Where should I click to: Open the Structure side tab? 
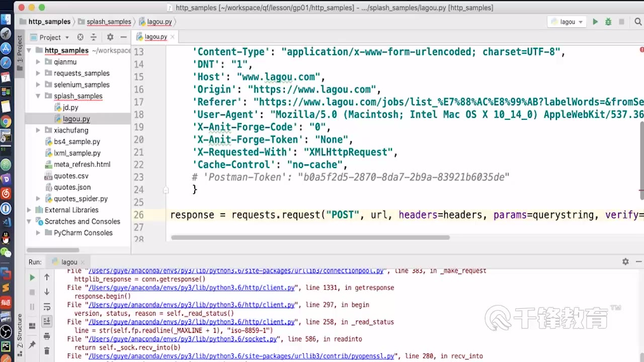(20, 332)
